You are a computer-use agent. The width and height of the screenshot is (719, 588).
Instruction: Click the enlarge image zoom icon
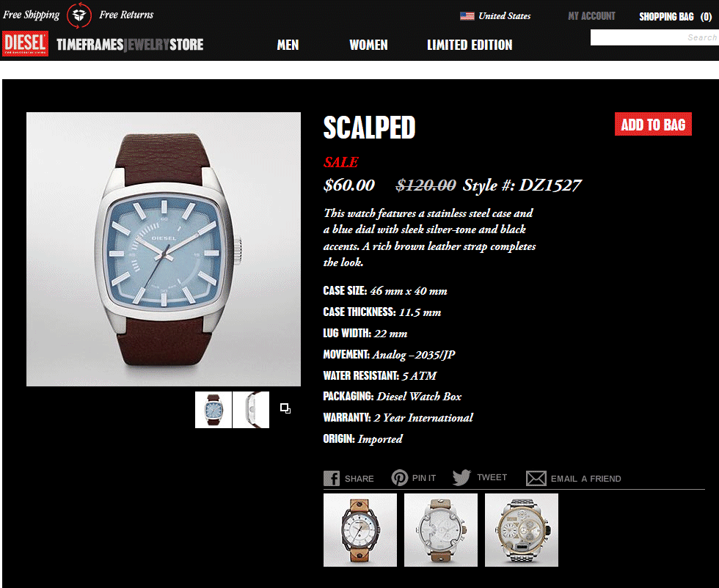pos(285,408)
